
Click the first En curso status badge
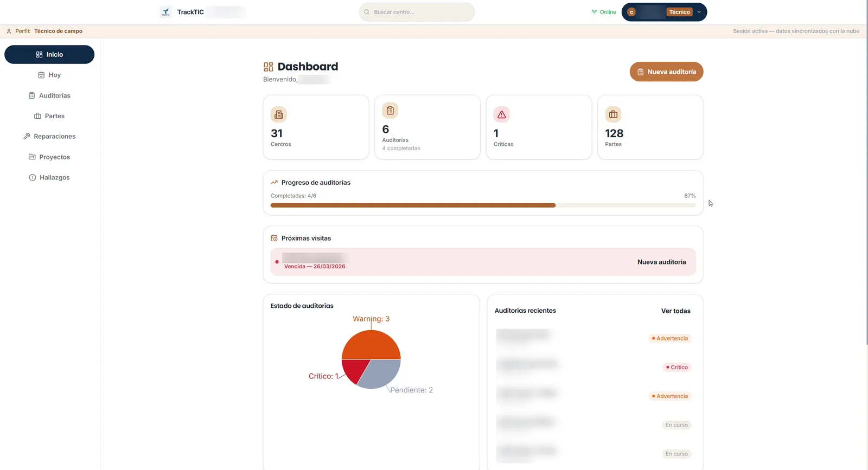(676, 426)
